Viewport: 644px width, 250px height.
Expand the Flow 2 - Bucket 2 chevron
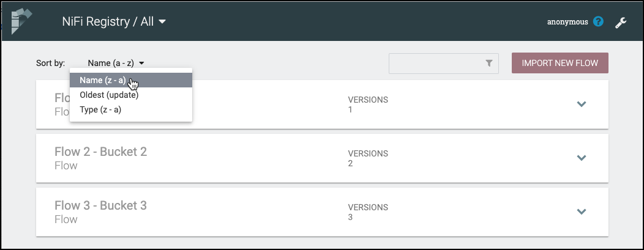pos(582,158)
